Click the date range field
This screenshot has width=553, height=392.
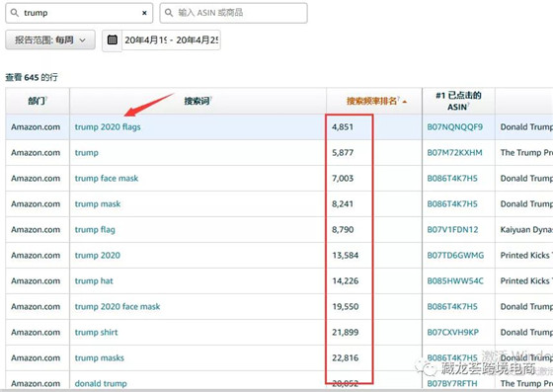[x=171, y=40]
